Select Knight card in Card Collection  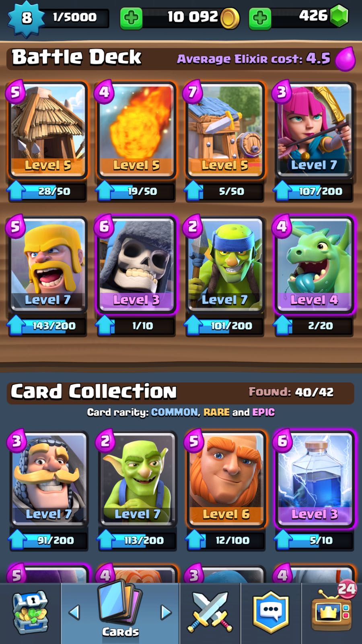[49, 479]
